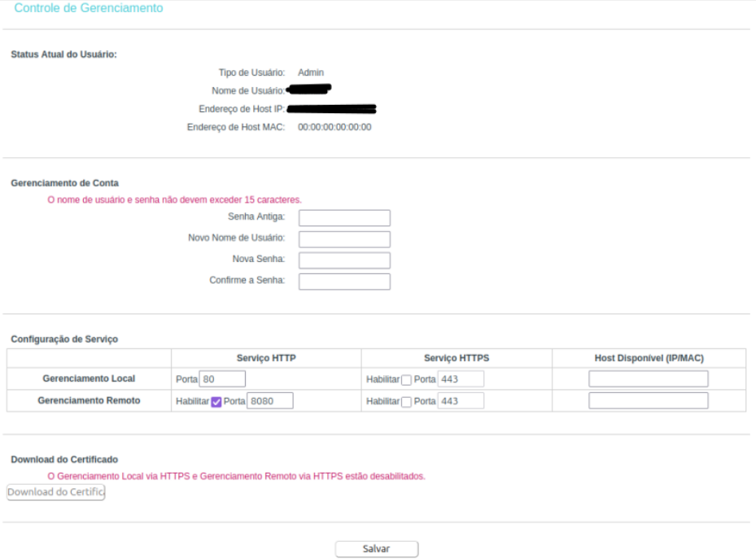Click the host MAC address value
756x559 pixels.
pyautogui.click(x=334, y=127)
